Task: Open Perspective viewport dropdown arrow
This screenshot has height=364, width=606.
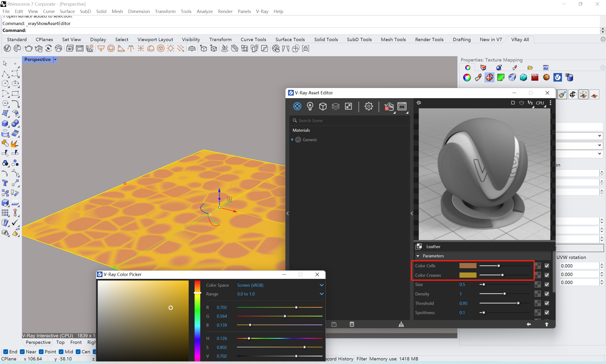Action: click(55, 60)
